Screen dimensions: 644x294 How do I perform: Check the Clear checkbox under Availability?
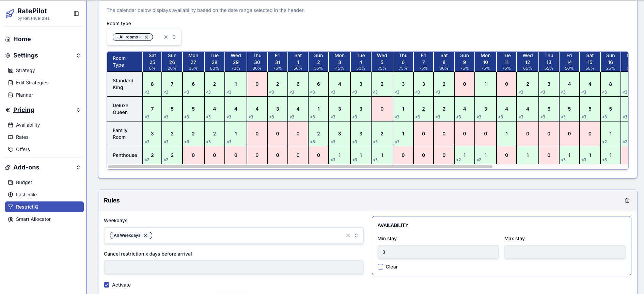(380, 267)
